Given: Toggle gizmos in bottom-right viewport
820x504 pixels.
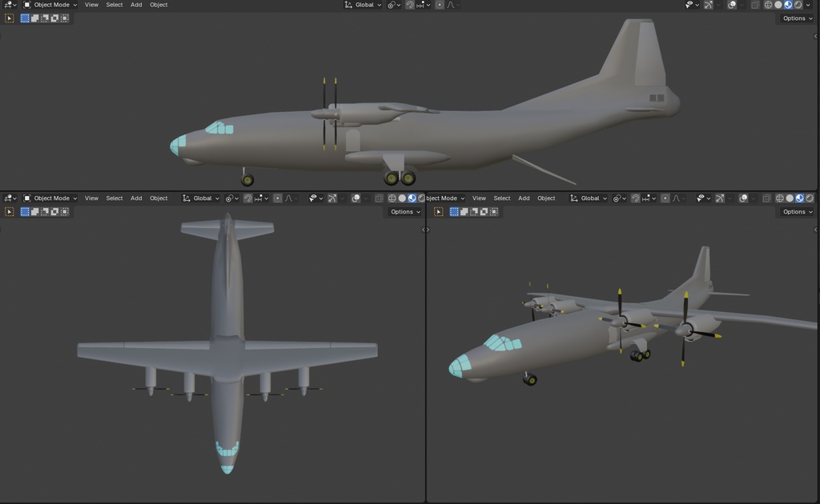Looking at the screenshot, I should pos(720,198).
